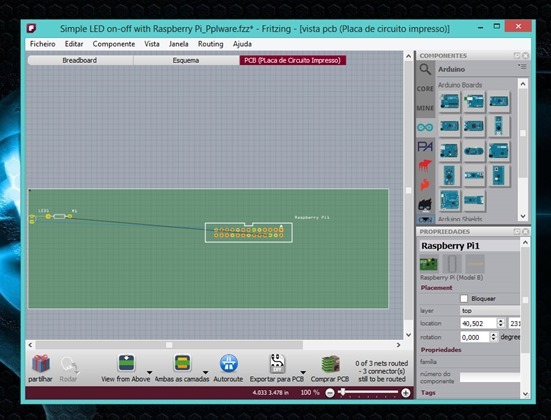Screen dimensions: 551x420
Task: Click the schematic view thumbnail in Propriedades
Action: [x=452, y=264]
